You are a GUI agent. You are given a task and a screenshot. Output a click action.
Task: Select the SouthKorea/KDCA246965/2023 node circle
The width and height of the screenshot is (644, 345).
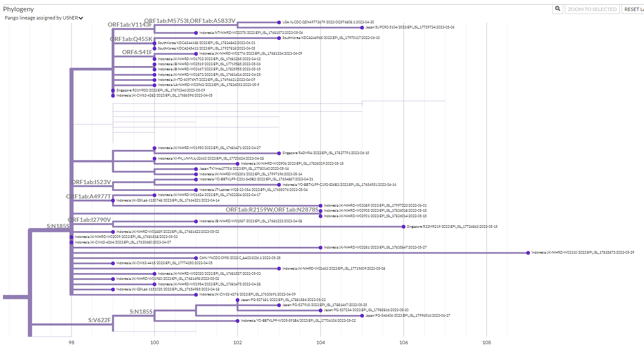[x=279, y=38]
